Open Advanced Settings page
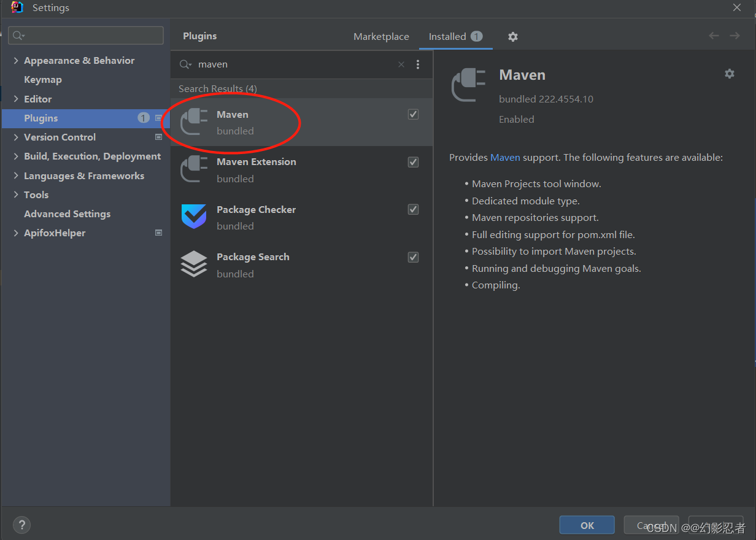The image size is (756, 540). (67, 214)
